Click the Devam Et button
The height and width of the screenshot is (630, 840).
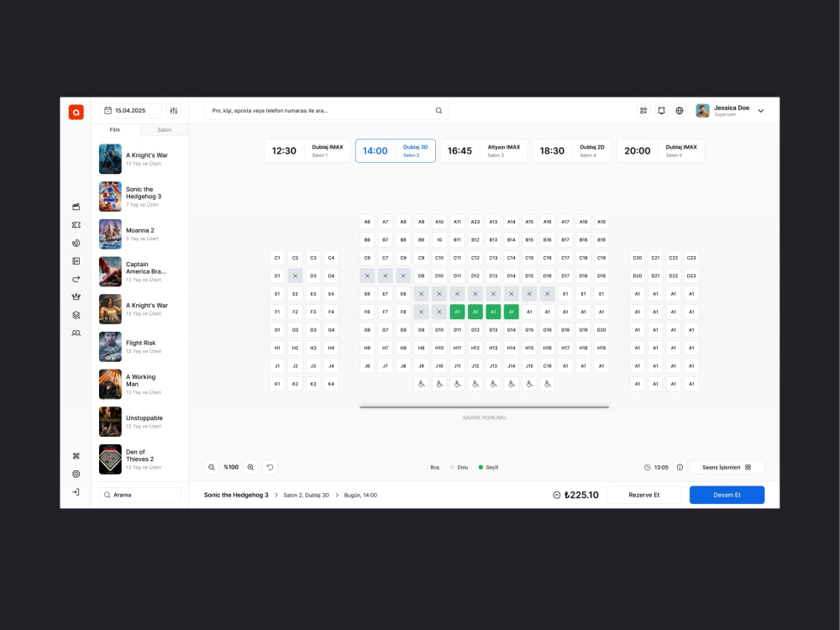click(727, 495)
